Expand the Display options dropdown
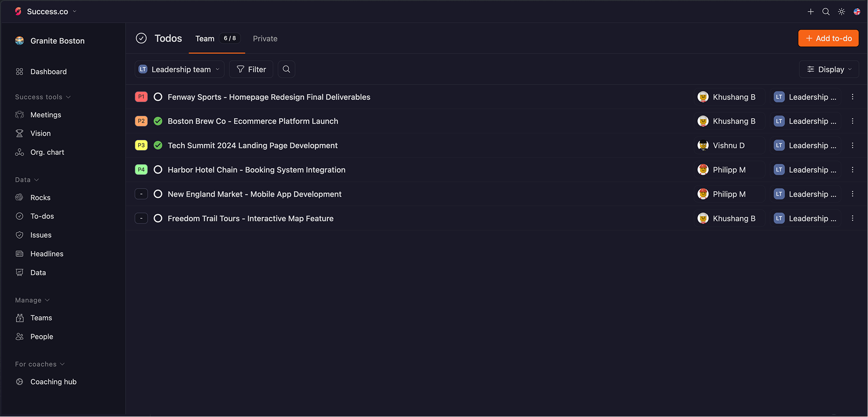 coord(829,69)
